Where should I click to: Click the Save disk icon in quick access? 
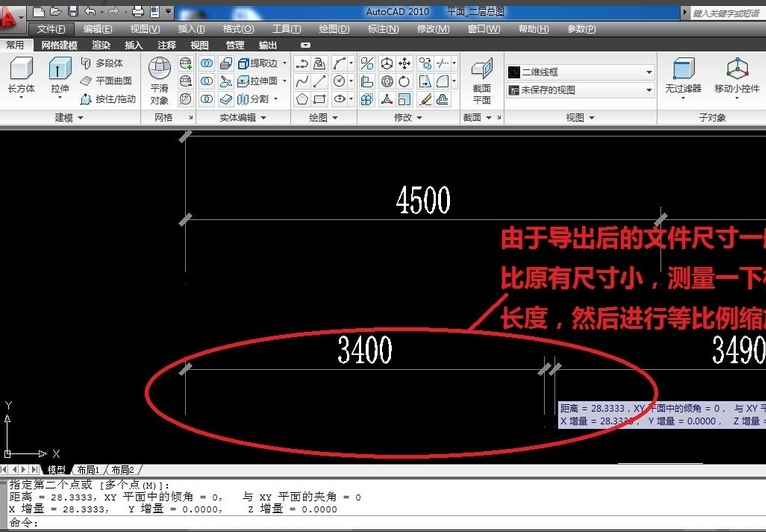tap(73, 11)
